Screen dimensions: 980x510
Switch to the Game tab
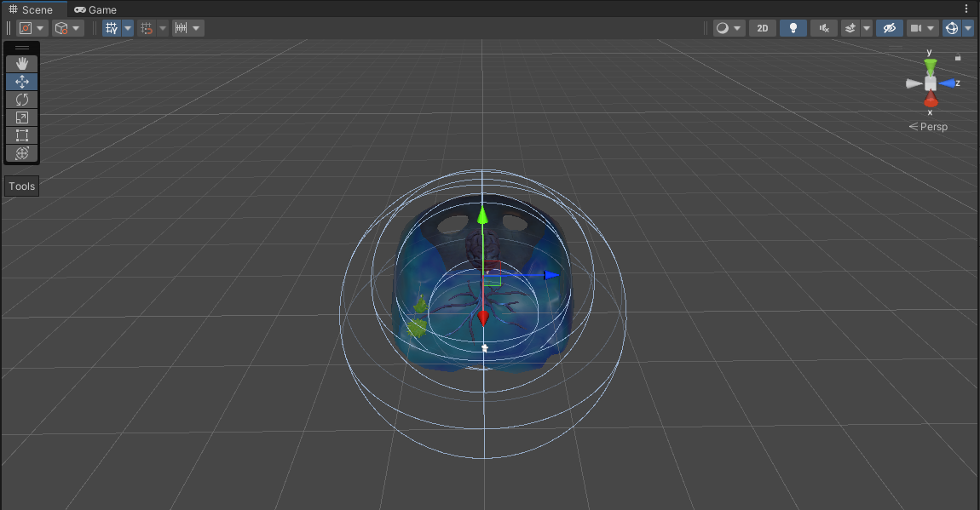pyautogui.click(x=95, y=9)
